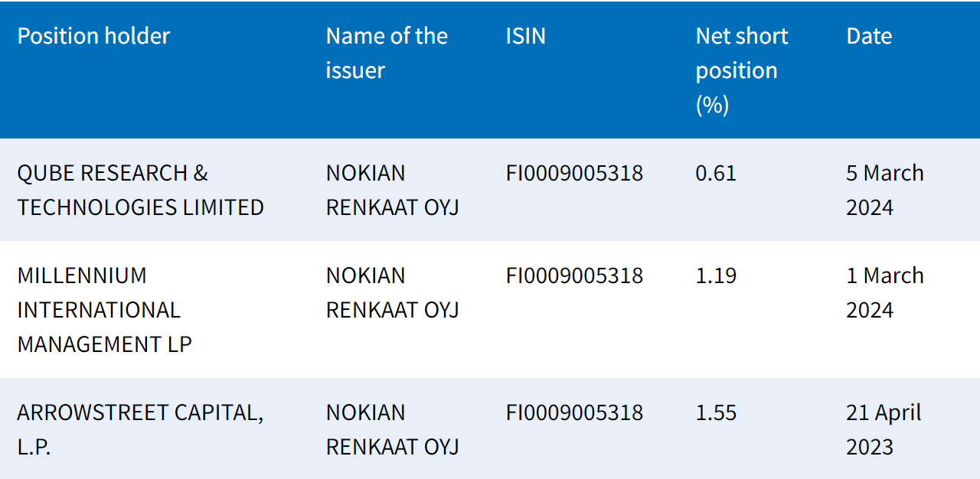Image resolution: width=980 pixels, height=479 pixels.
Task: Click the ISIN code in the Qube row
Action: point(574,173)
